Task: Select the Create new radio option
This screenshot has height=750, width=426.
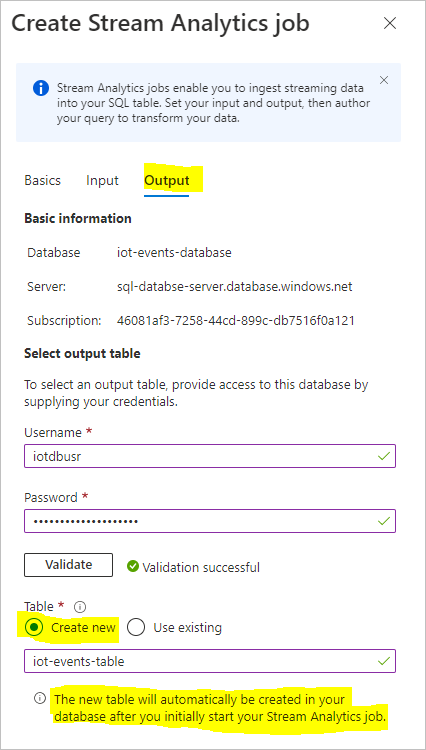Action: 34,628
